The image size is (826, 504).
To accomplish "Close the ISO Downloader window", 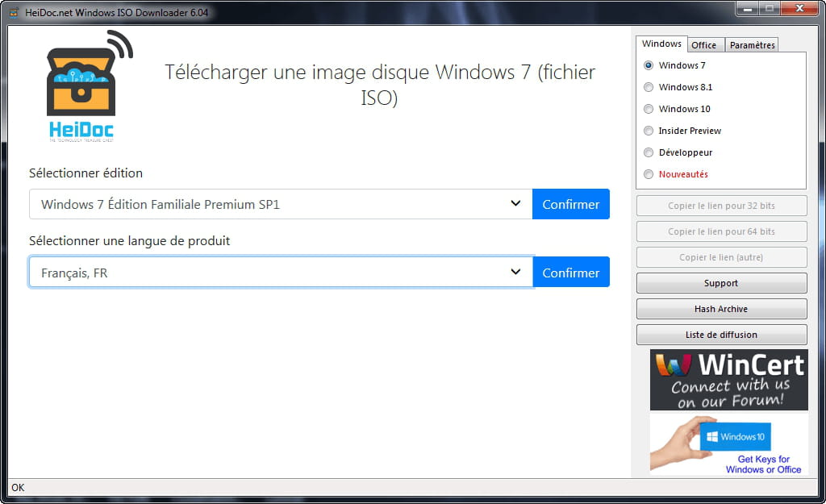I will point(799,8).
